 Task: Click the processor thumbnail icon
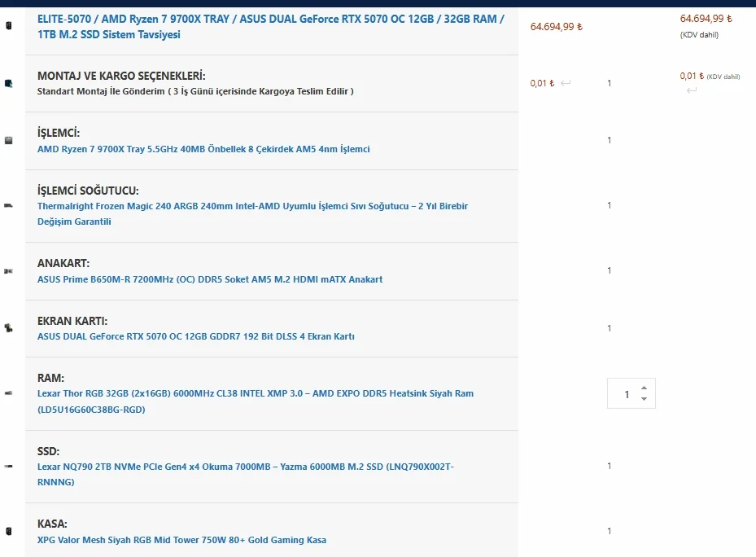point(9,140)
